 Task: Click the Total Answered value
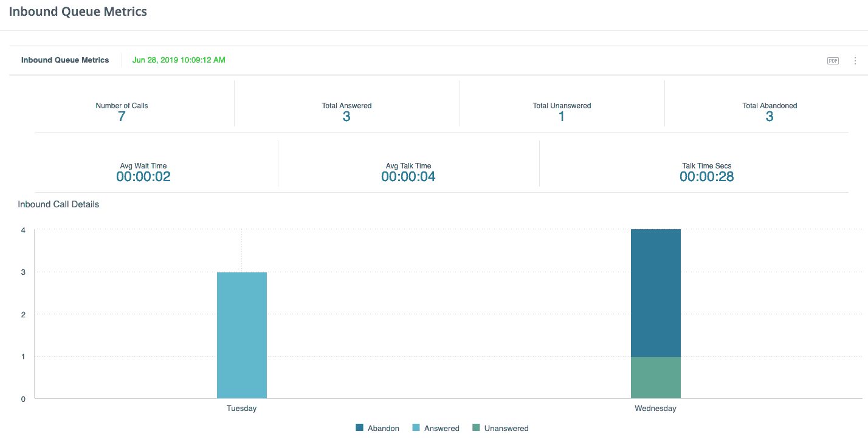pos(346,117)
